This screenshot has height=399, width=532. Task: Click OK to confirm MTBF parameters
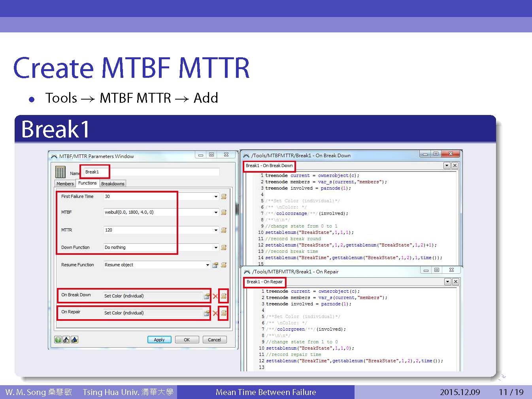coord(187,340)
